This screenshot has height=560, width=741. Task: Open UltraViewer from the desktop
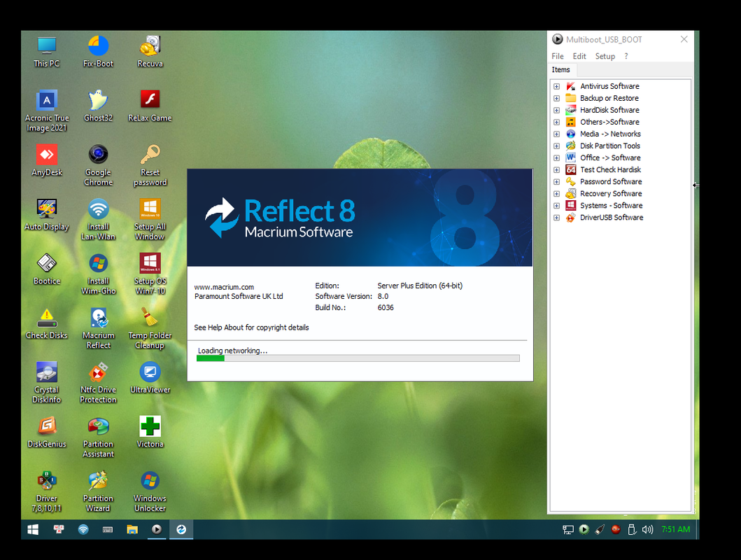tap(150, 378)
